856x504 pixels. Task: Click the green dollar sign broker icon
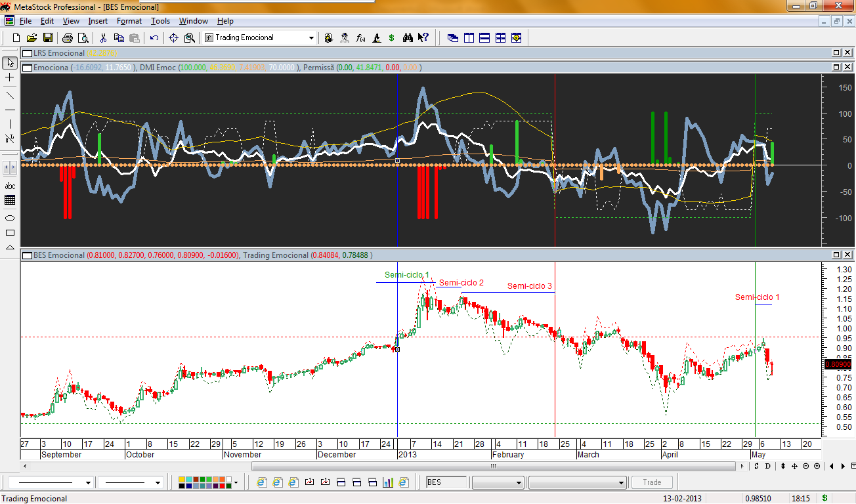pos(392,38)
